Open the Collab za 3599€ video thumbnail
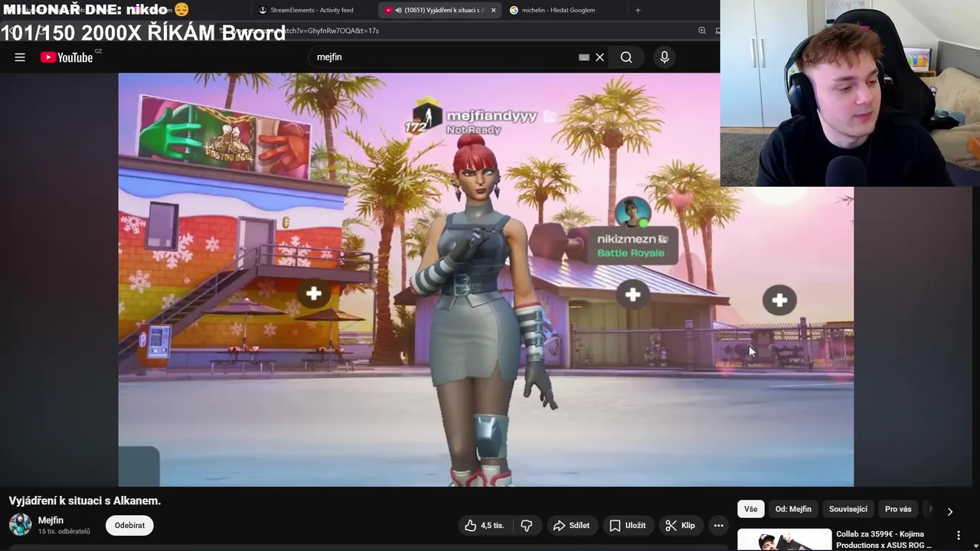 click(784, 540)
